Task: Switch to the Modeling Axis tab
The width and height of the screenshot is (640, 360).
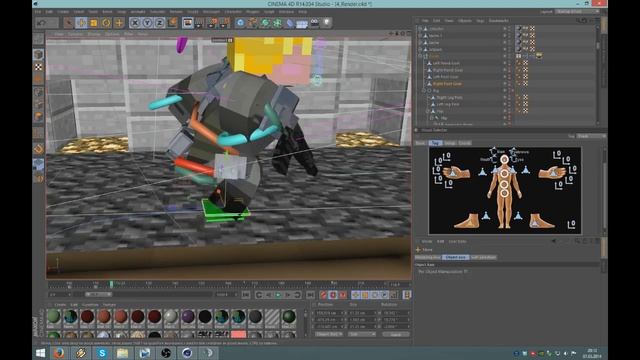Action: [x=428, y=258]
